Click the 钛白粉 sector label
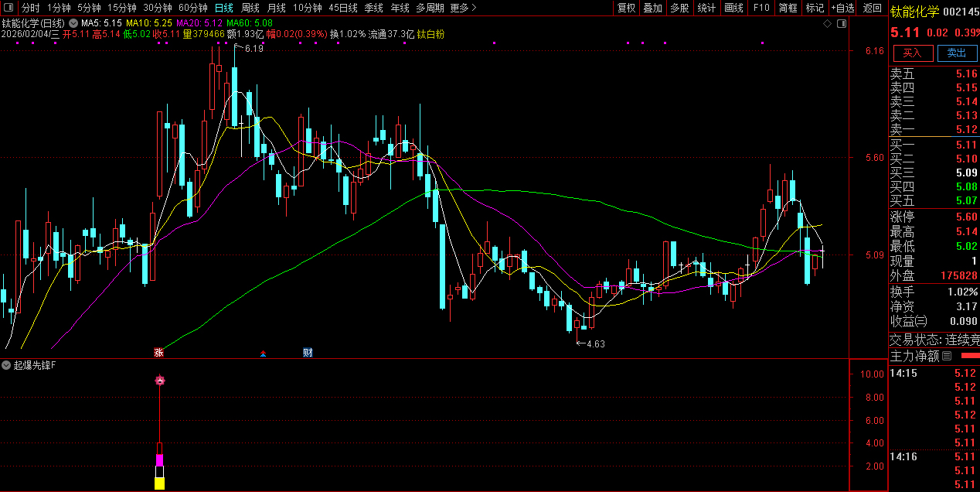Viewport: 980px width, 492px height. 430,34
